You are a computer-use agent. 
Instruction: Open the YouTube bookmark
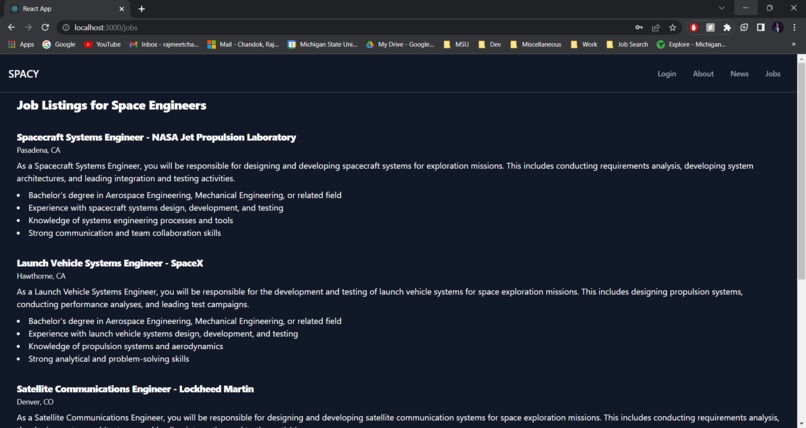102,45
